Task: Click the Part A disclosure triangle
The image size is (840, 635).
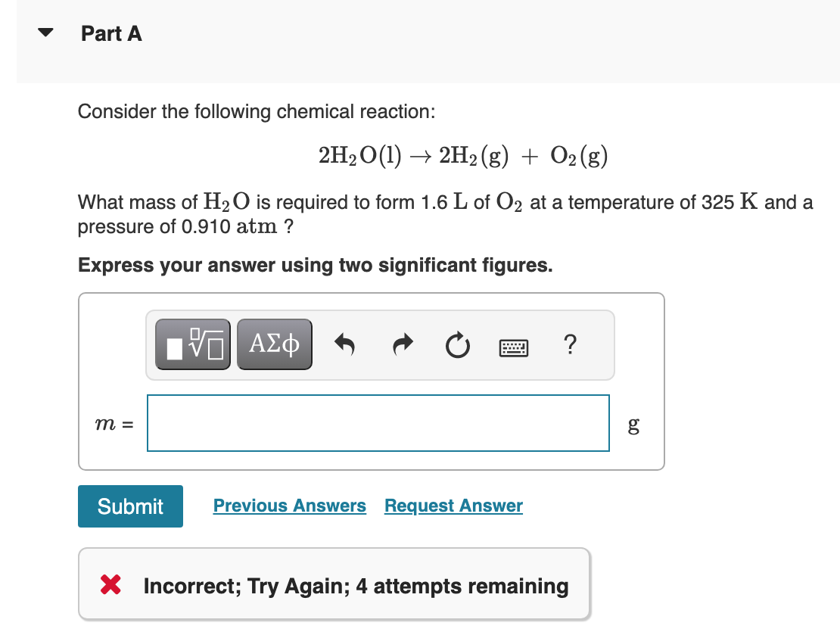Action: point(45,32)
